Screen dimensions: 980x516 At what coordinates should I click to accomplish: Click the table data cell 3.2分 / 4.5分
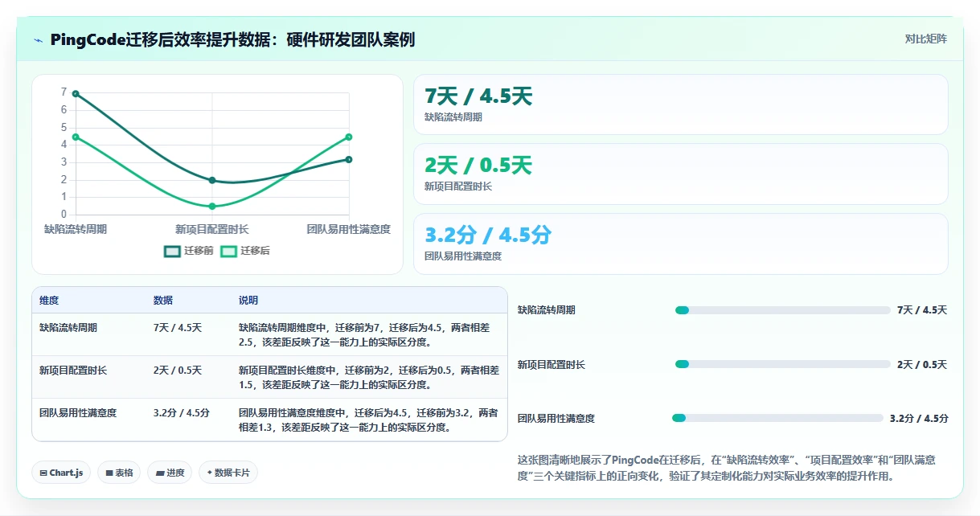coord(182,413)
